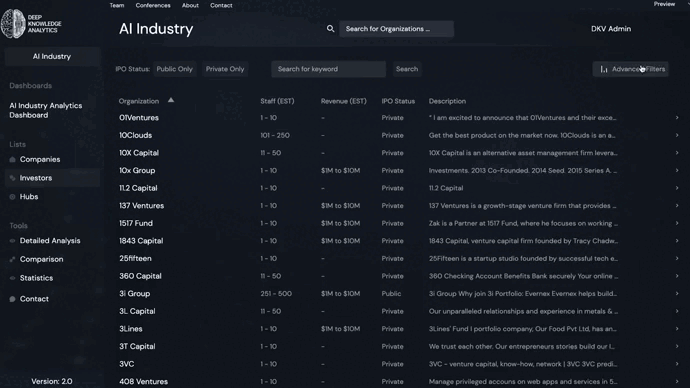The width and height of the screenshot is (690, 388).
Task: Select the 3L Capital organization name
Action: (x=137, y=311)
